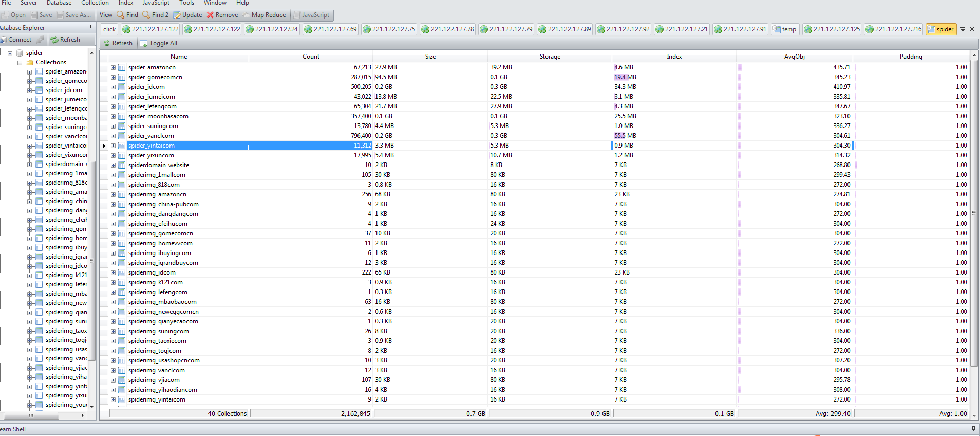Click the Update toolbar icon
This screenshot has width=980, height=436.
[177, 15]
